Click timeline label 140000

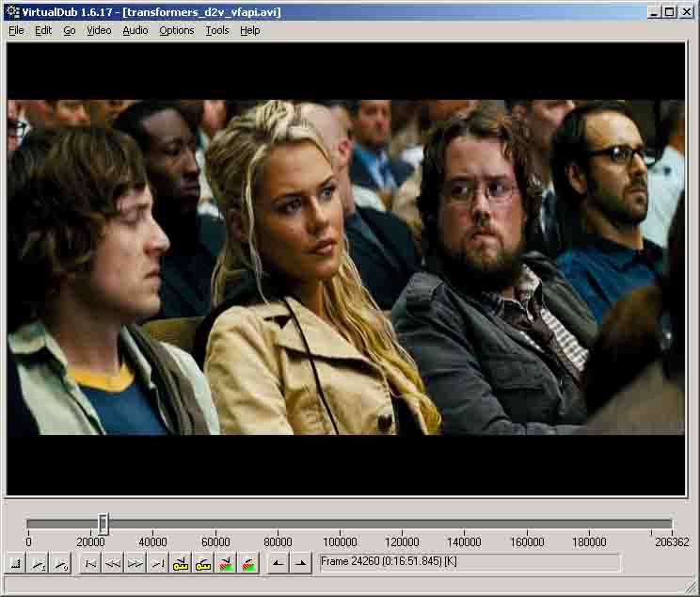tap(464, 542)
